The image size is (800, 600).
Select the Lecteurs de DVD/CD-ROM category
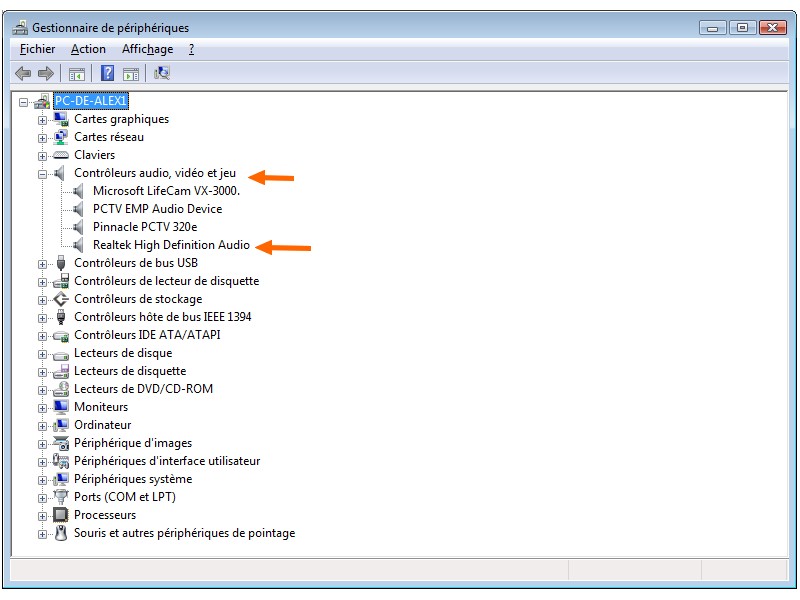click(x=143, y=389)
